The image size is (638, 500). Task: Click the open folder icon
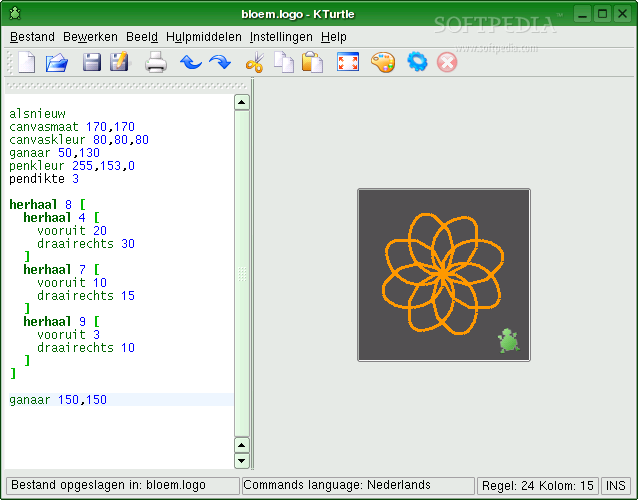tap(56, 62)
